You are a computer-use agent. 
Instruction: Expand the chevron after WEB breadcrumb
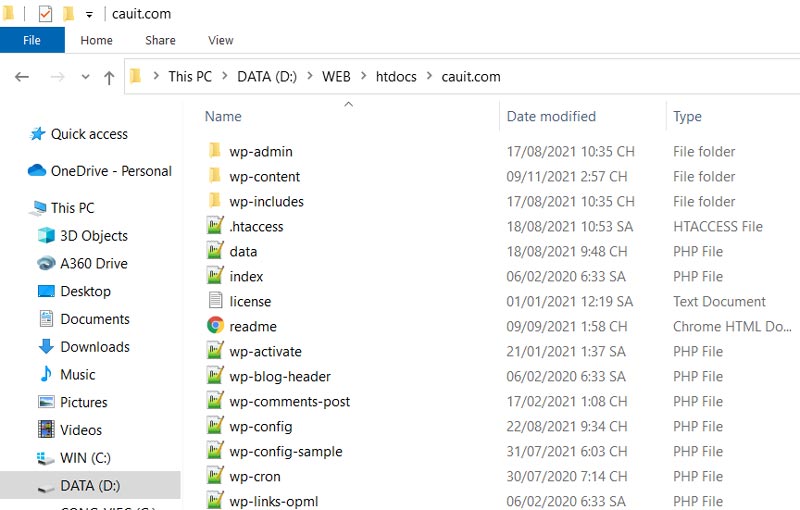[x=364, y=75]
